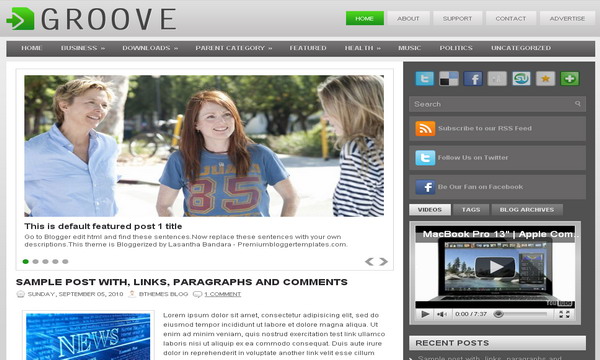
Task: Select the fifth slider pagination dot
Action: click(65, 262)
